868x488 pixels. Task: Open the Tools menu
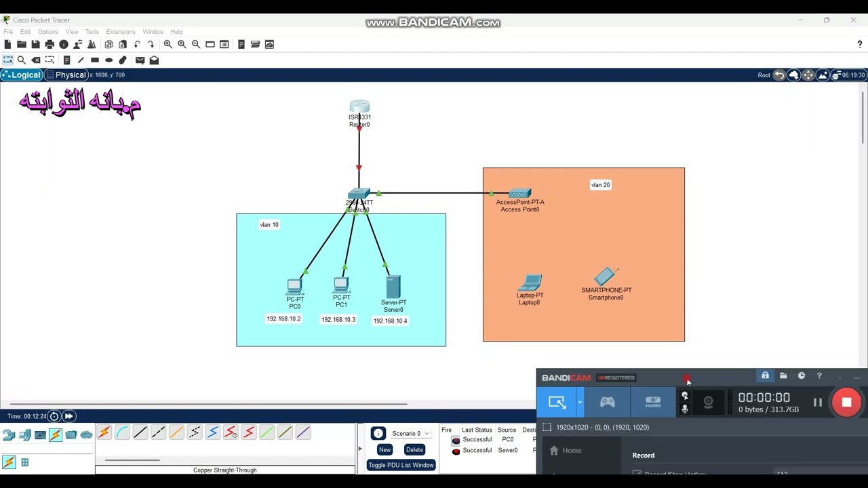(92, 32)
